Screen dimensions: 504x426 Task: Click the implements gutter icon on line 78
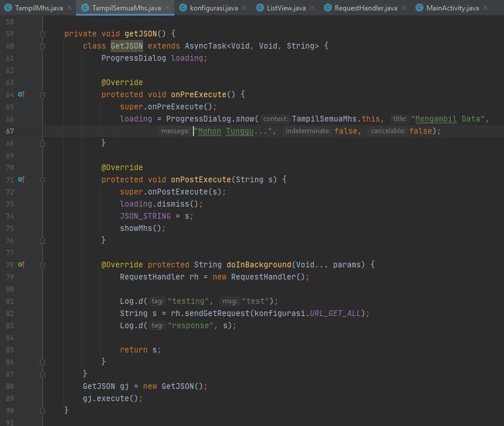click(x=21, y=265)
